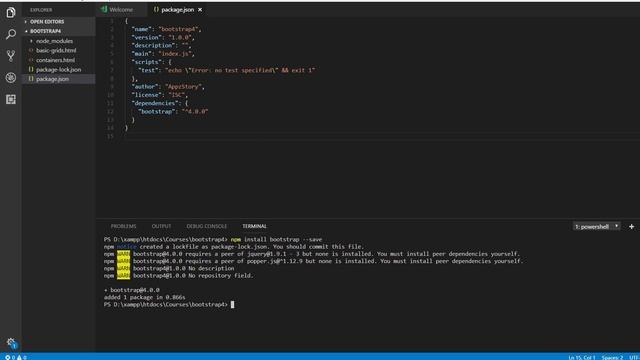Close the package.json editor tab

point(200,10)
